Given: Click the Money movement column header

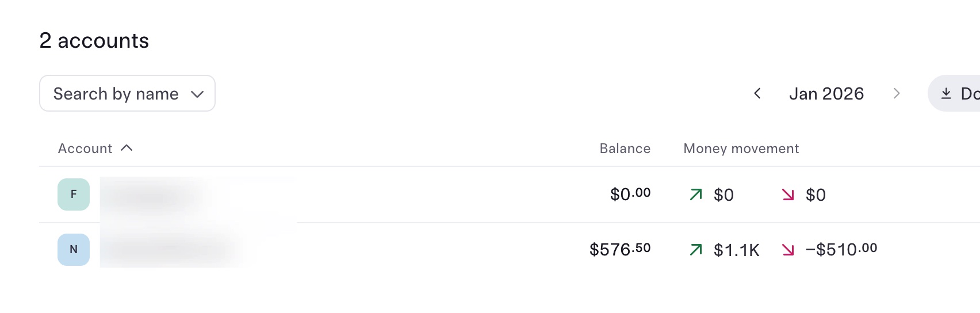Looking at the screenshot, I should point(741,148).
